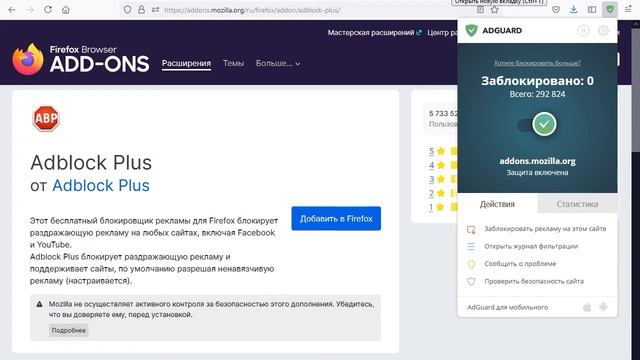Toggle the browser sidebar icon
Screen dimensions: 640x360
(592, 9)
